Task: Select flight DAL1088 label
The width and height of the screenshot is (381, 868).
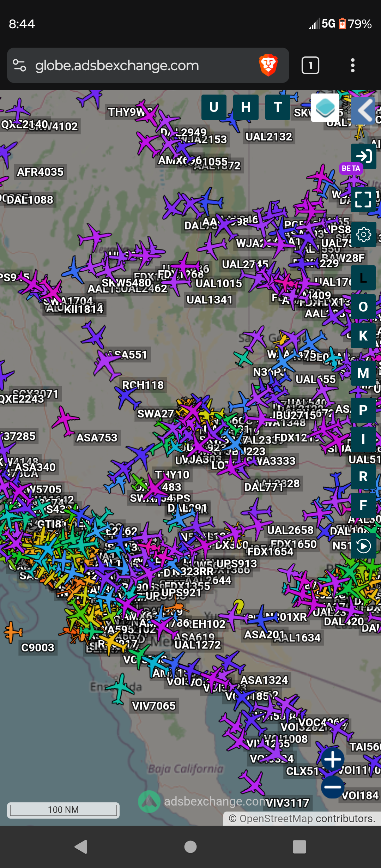Action: coord(30,200)
